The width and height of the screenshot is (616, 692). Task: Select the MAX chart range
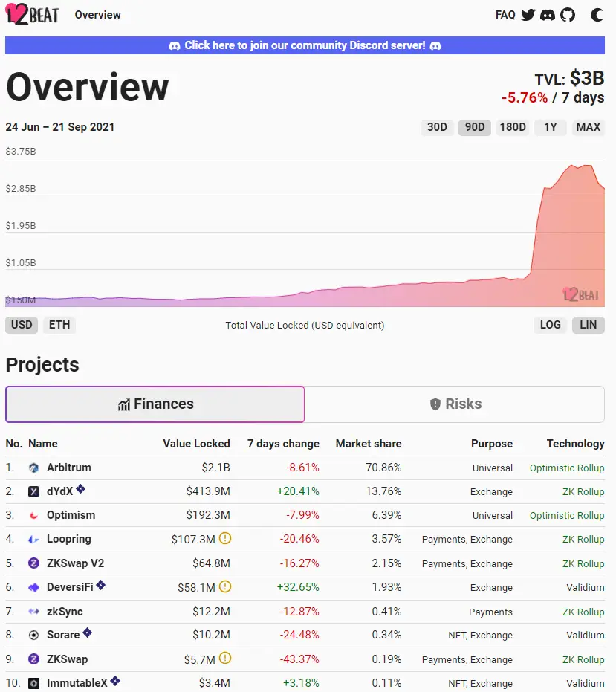pyautogui.click(x=589, y=127)
